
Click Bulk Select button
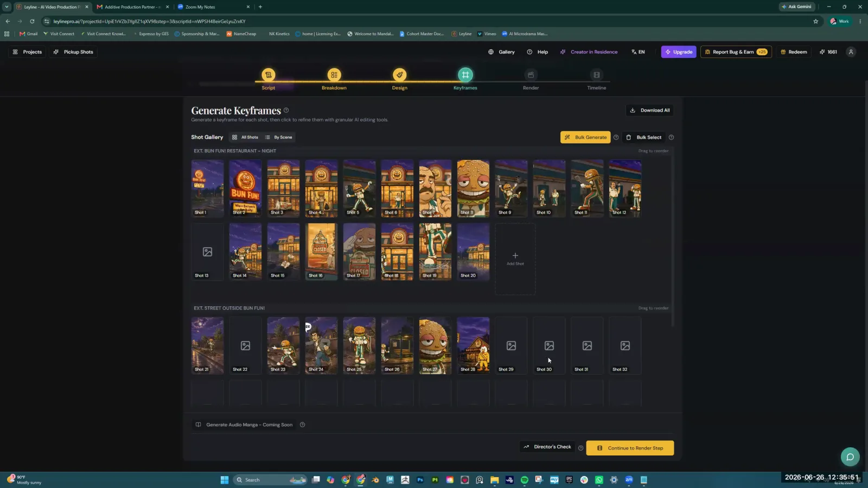coord(644,137)
